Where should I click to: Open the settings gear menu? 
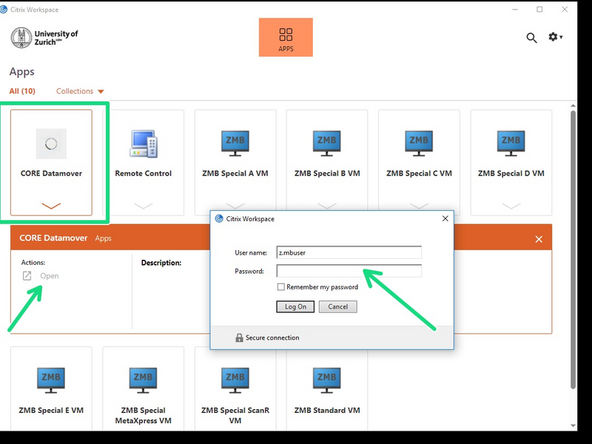pyautogui.click(x=555, y=37)
